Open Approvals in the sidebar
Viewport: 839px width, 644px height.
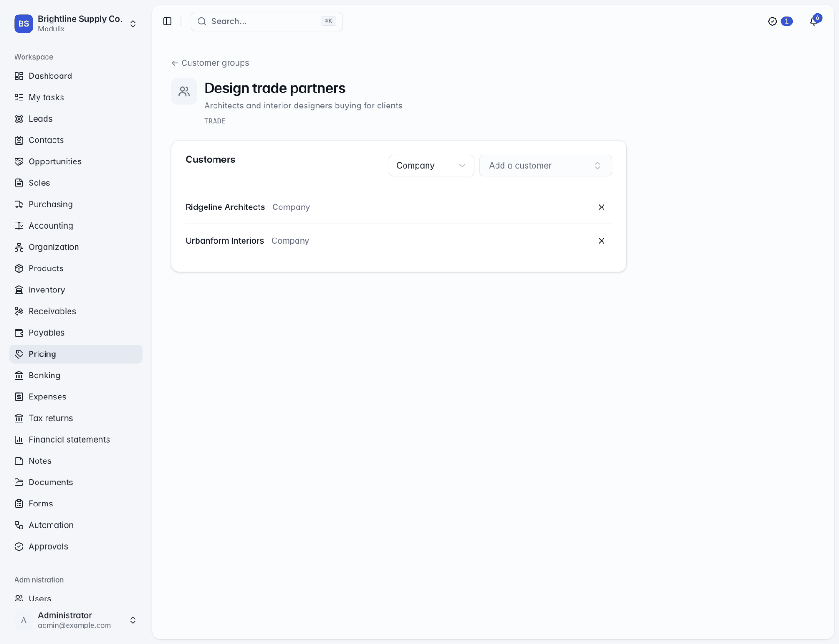[76, 546]
